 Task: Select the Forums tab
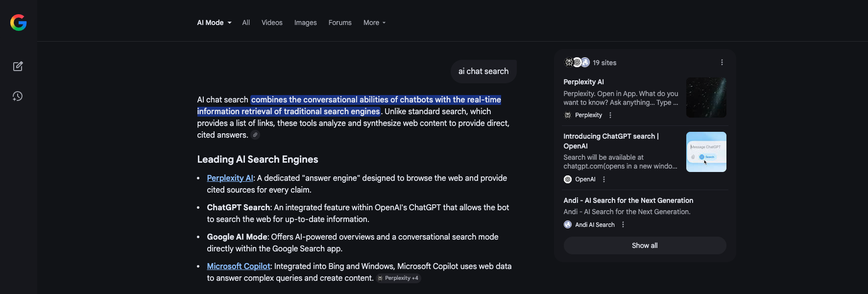339,23
